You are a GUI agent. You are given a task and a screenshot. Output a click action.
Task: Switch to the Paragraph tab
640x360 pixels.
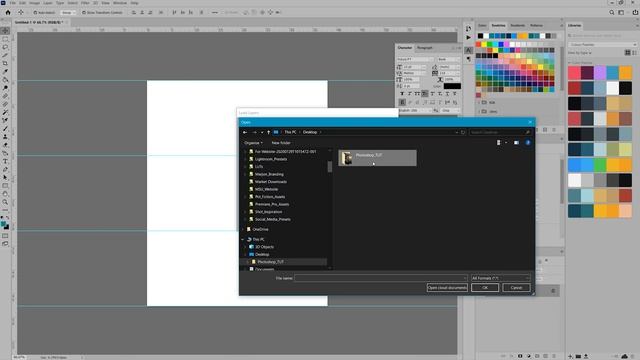point(424,48)
